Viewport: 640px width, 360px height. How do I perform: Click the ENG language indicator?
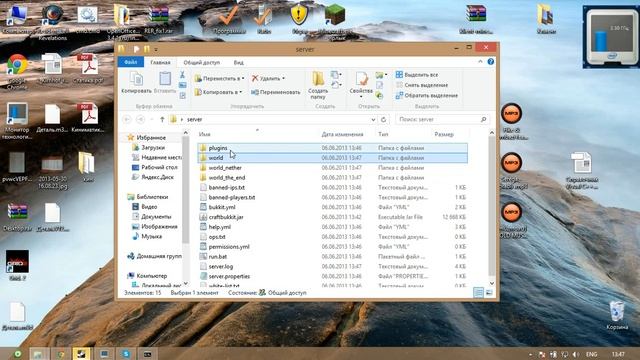[591, 354]
